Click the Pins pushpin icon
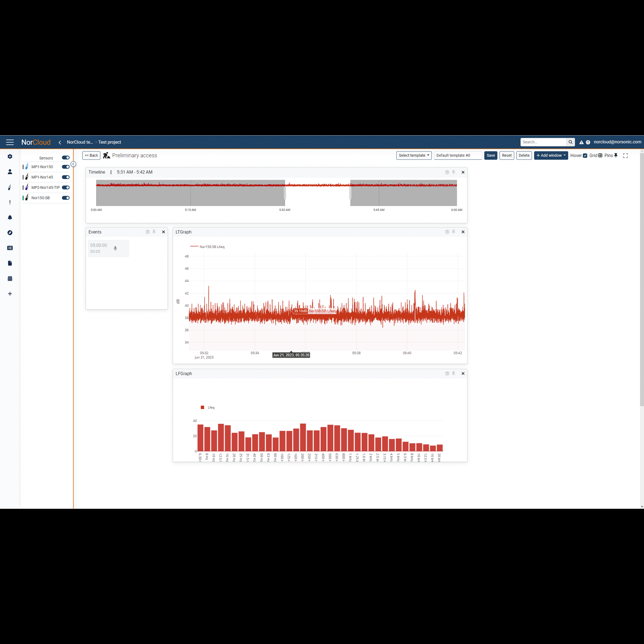The width and height of the screenshot is (644, 644). point(616,155)
